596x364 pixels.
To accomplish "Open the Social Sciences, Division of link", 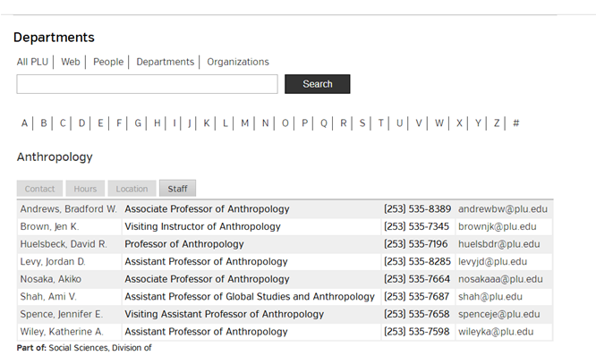I will [100, 348].
